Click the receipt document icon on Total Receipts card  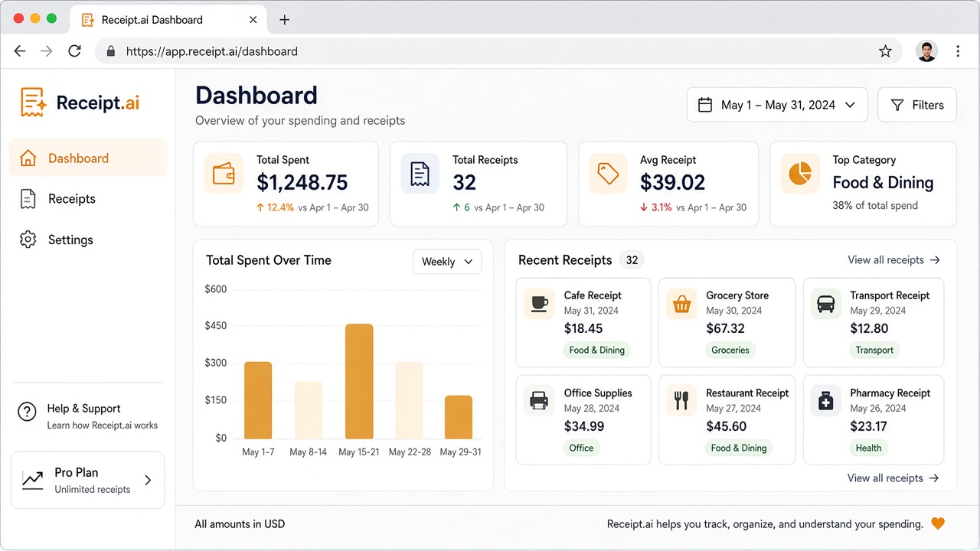[420, 174]
